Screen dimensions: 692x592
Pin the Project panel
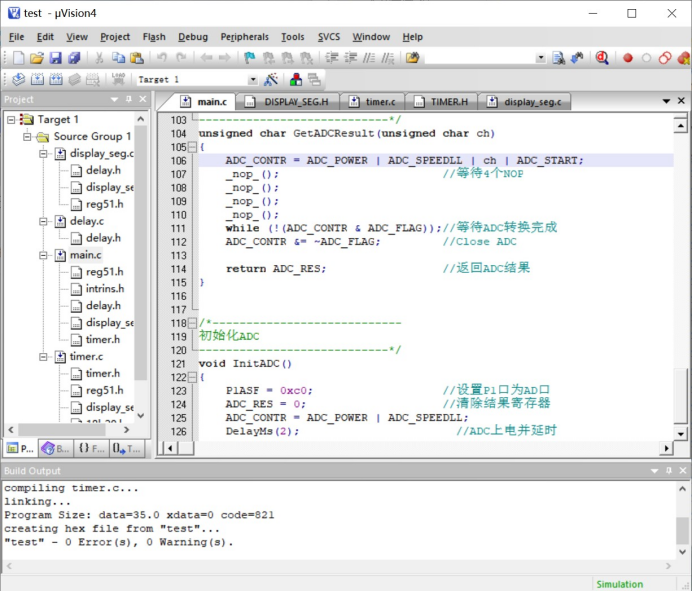(x=129, y=99)
